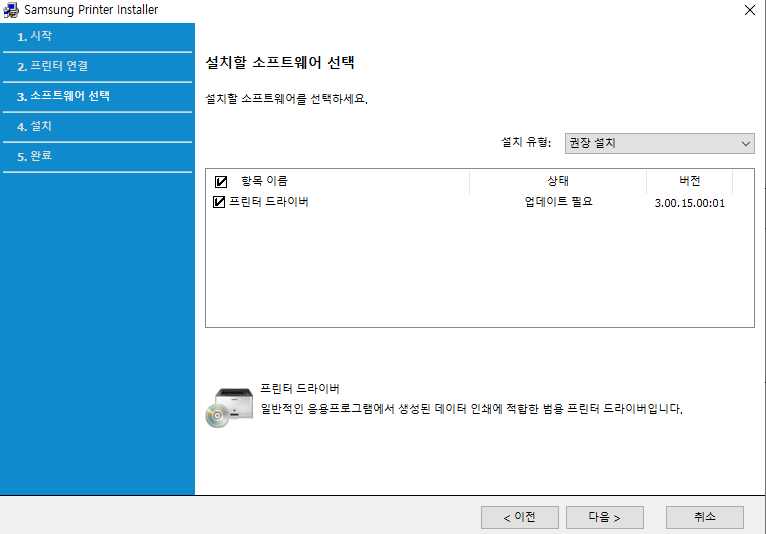This screenshot has width=766, height=534.
Task: Close the installer window
Action: [x=750, y=10]
